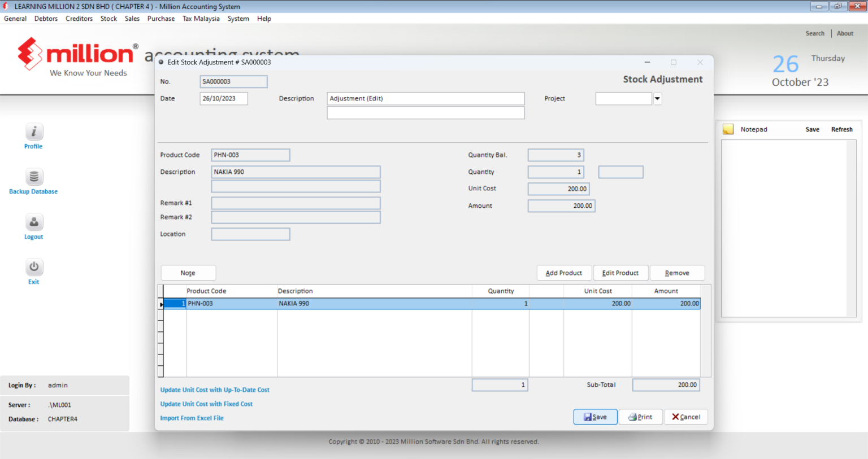Open the Profile icon in sidebar
The height and width of the screenshot is (459, 868).
(x=34, y=132)
